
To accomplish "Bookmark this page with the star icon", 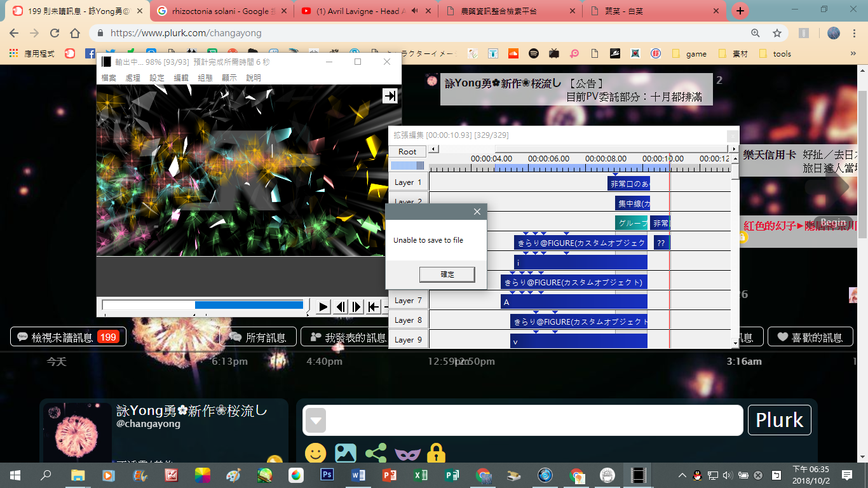I will pos(776,33).
